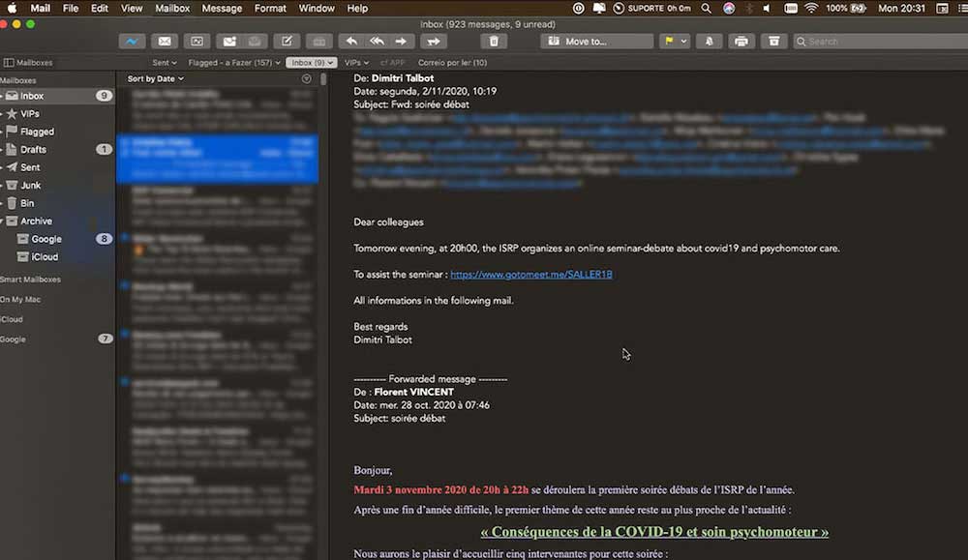The width and height of the screenshot is (968, 560).
Task: Open the Move to... dropdown
Action: pyautogui.click(x=596, y=42)
